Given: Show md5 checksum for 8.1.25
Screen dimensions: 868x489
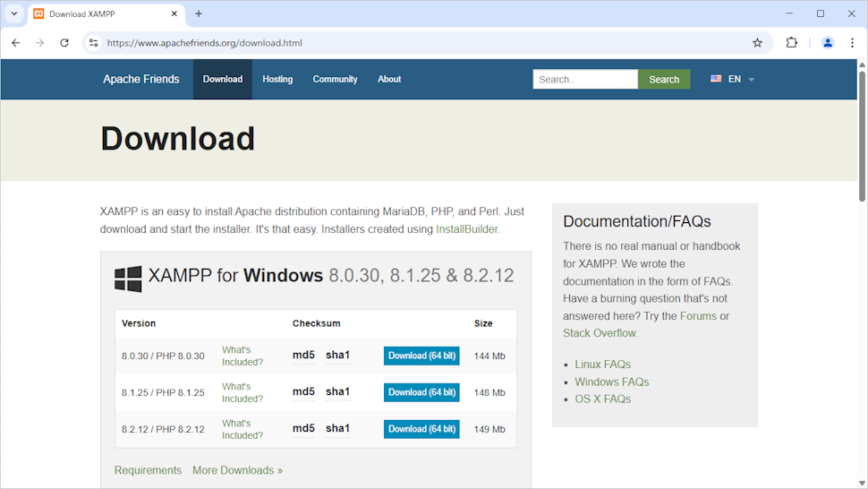Looking at the screenshot, I should (303, 391).
